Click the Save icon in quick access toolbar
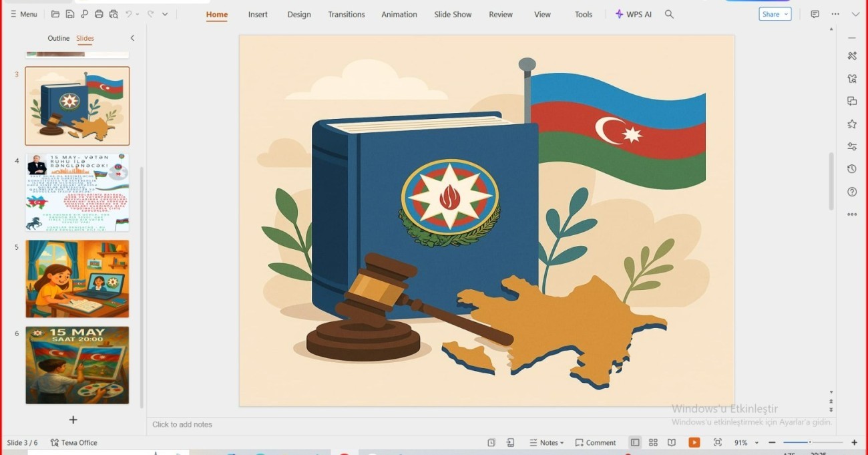868x455 pixels. (x=69, y=14)
